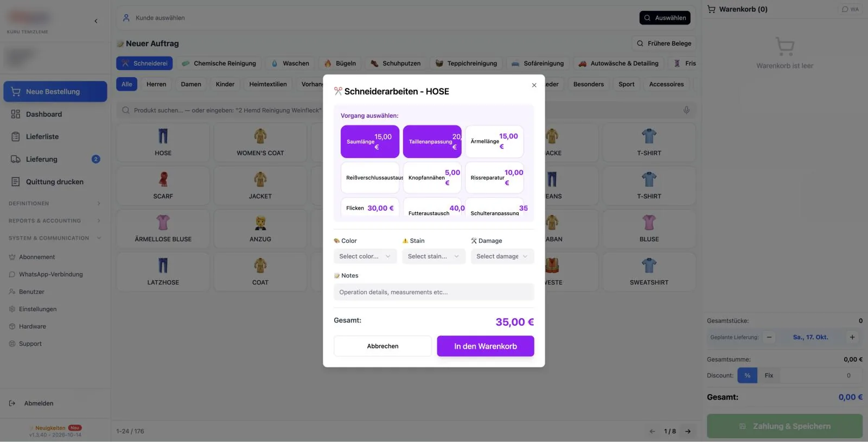Deselect the Taillenanpassung operation

coord(432,142)
